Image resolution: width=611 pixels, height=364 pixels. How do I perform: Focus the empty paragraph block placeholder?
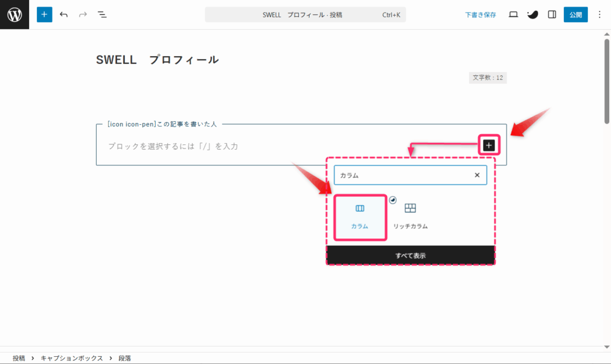tap(173, 146)
